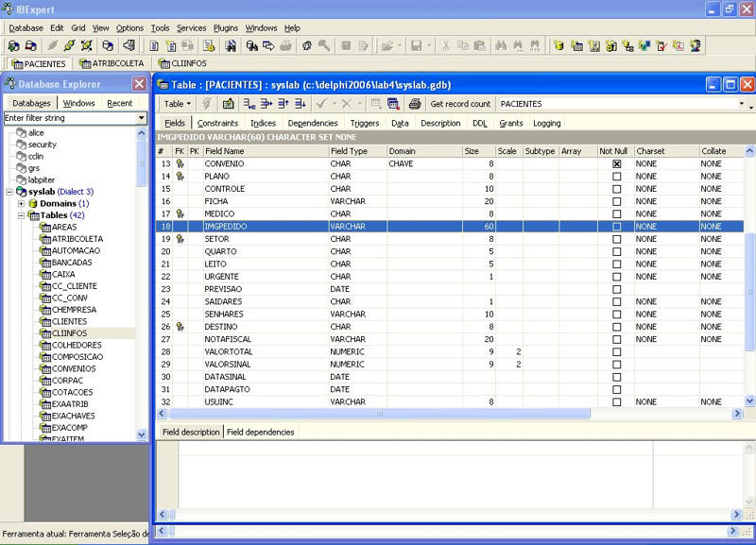Click the Field Name column header
The image size is (756, 545).
pyautogui.click(x=266, y=151)
